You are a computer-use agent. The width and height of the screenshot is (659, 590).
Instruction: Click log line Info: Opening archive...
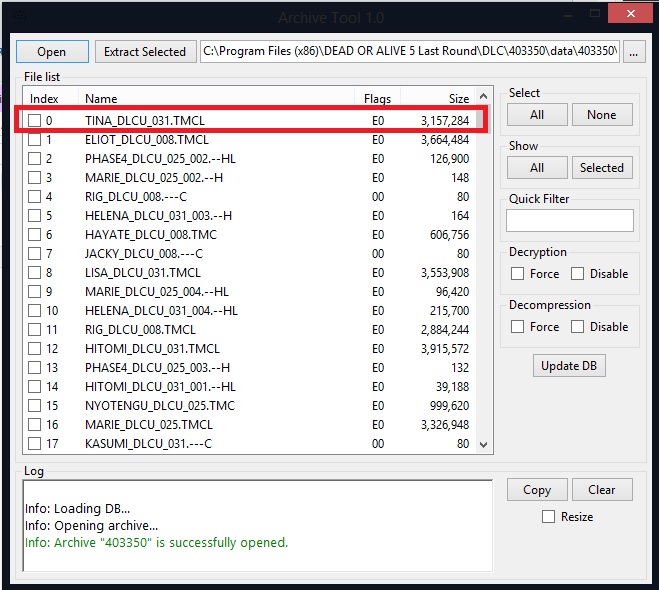click(91, 525)
